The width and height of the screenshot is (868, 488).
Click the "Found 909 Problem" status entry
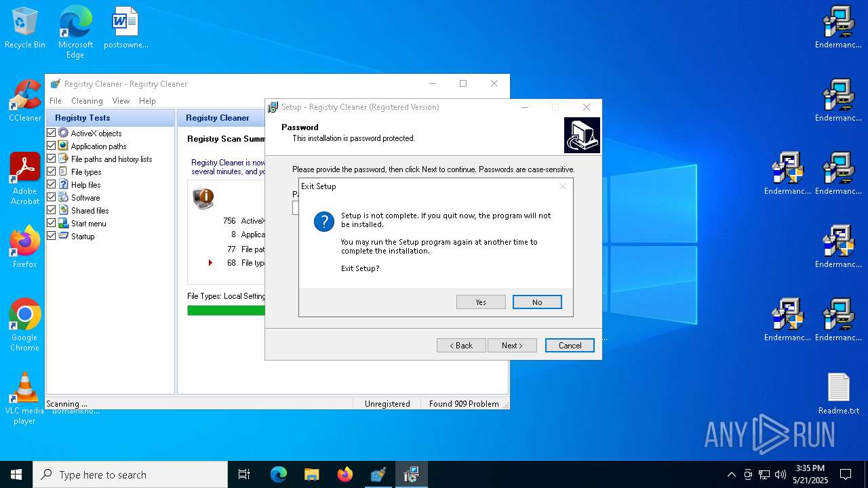coord(464,404)
